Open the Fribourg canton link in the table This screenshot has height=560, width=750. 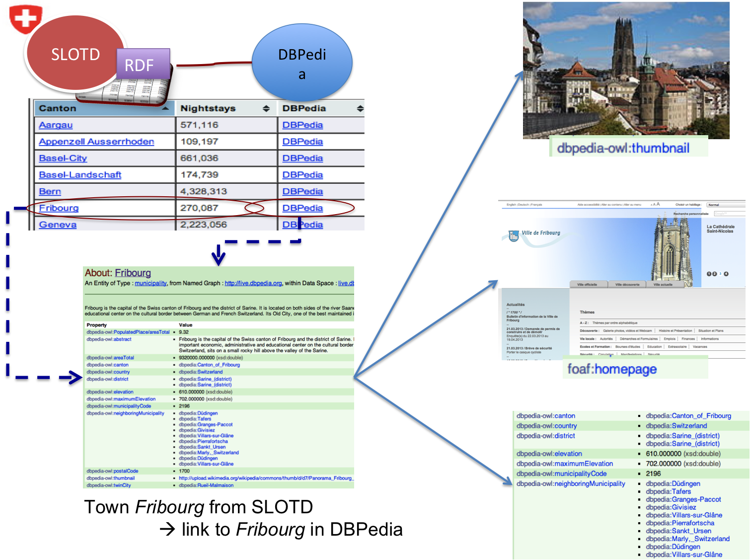(x=59, y=208)
